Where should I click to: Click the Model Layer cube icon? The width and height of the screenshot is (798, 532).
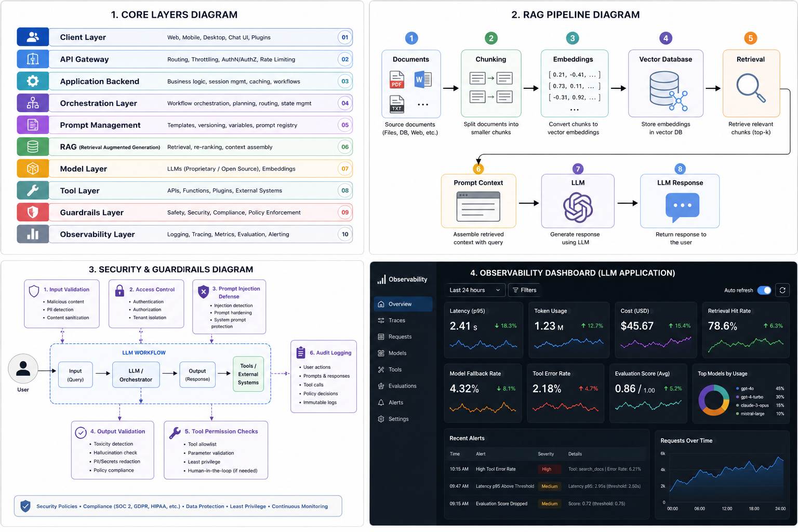click(33, 169)
